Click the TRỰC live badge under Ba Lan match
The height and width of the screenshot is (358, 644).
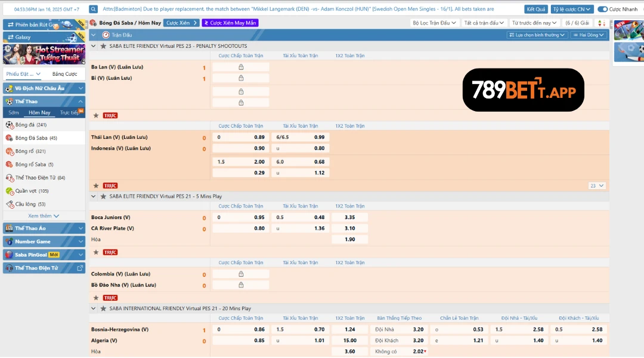[x=110, y=116]
